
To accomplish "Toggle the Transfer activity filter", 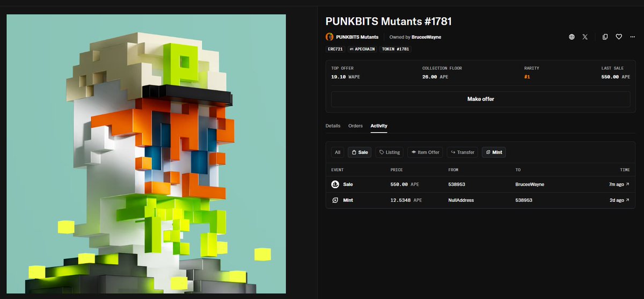I will pos(462,152).
